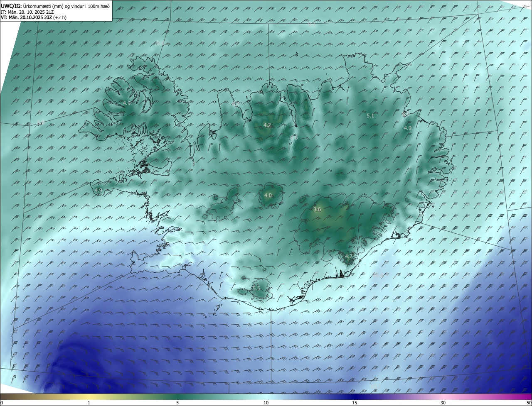Click the 4.2 value label near the southeast coast
The image size is (532, 406).
[x=348, y=256]
